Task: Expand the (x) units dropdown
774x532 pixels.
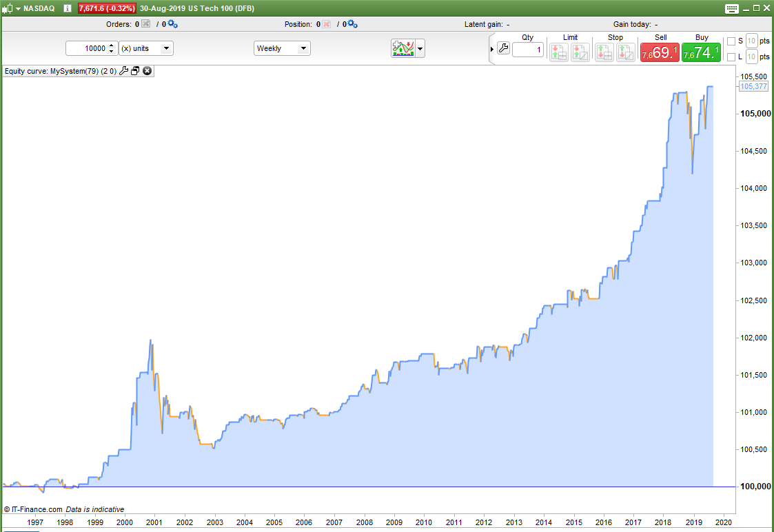Action: click(146, 48)
